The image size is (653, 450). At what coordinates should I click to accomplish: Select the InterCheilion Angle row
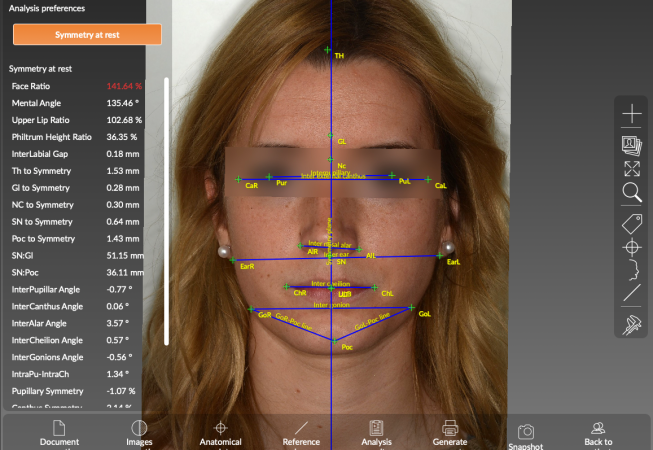click(x=77, y=340)
